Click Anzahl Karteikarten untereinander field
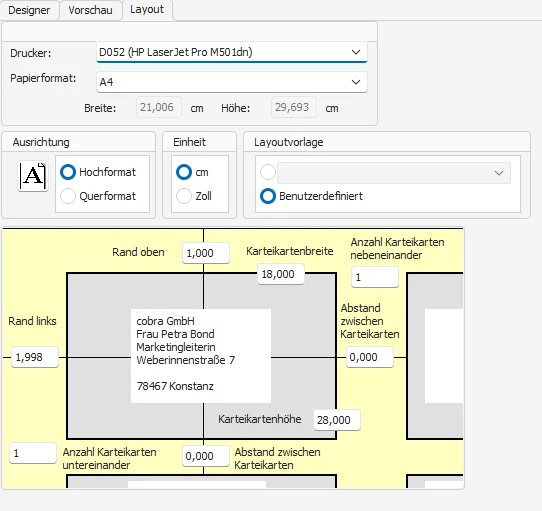 click(33, 453)
